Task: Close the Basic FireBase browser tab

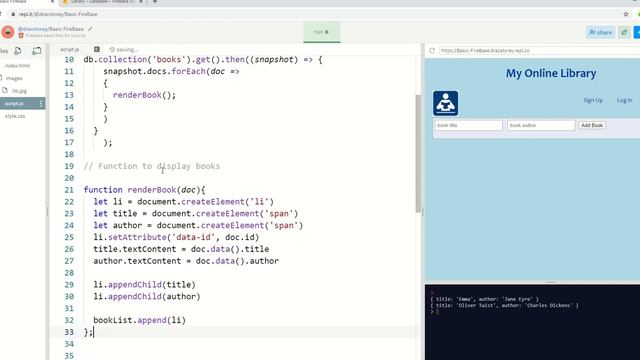Action: [x=52, y=2]
